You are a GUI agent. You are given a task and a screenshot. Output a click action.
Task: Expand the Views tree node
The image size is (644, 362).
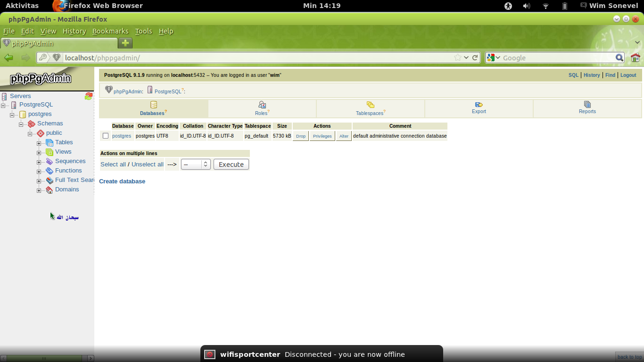pyautogui.click(x=39, y=152)
